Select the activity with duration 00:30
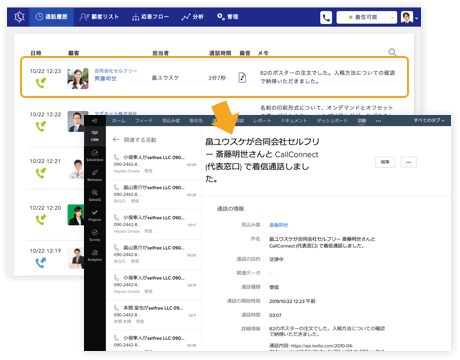Screen dimensions: 460x360 pos(154,254)
